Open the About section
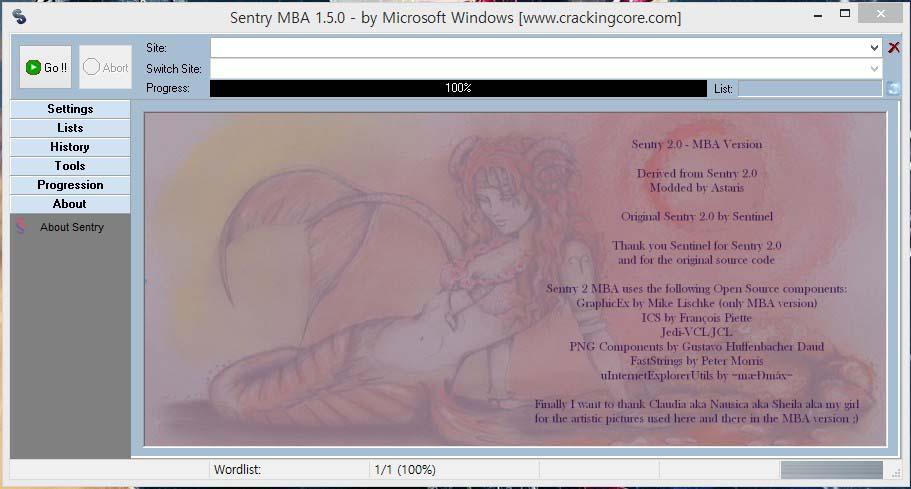 [70, 204]
